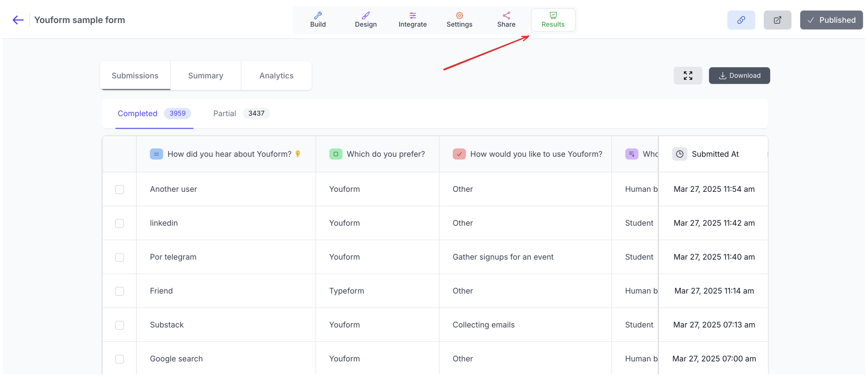Click the 'Typeform' cell in Friend row
Image resolution: width=868 pixels, height=377 pixels.
(x=377, y=291)
